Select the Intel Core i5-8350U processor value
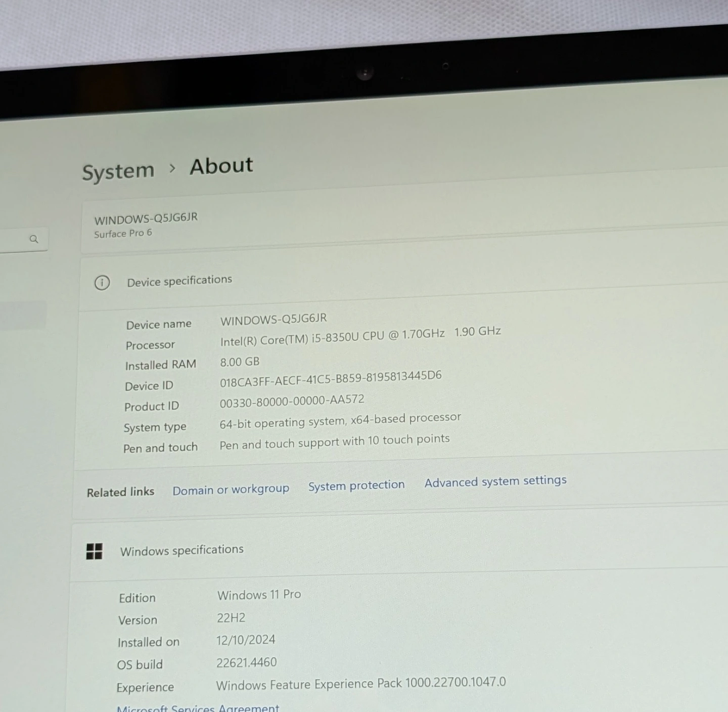 [360, 336]
